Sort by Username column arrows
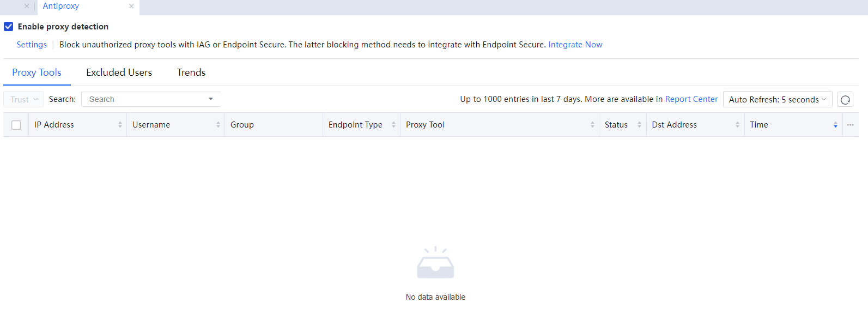 (218, 125)
